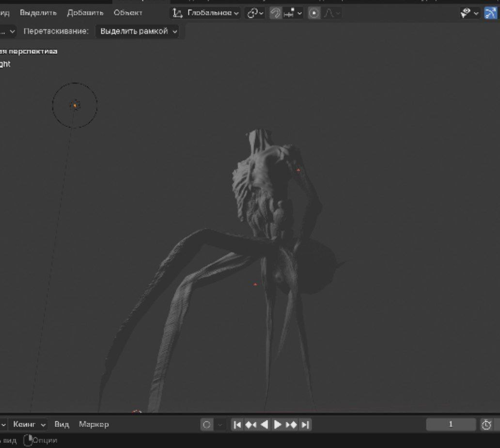Toggle the preview range stopwatch icon
The image size is (500, 448).
[486, 425]
